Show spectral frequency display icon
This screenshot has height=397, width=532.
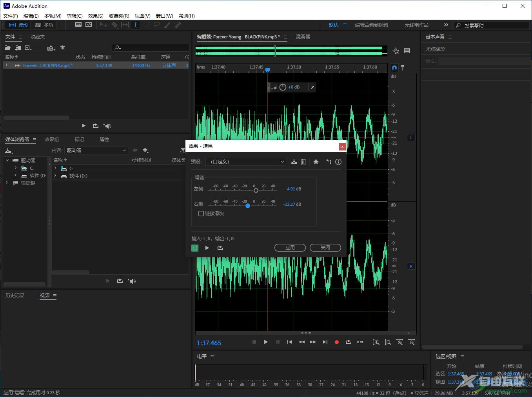tap(78, 25)
